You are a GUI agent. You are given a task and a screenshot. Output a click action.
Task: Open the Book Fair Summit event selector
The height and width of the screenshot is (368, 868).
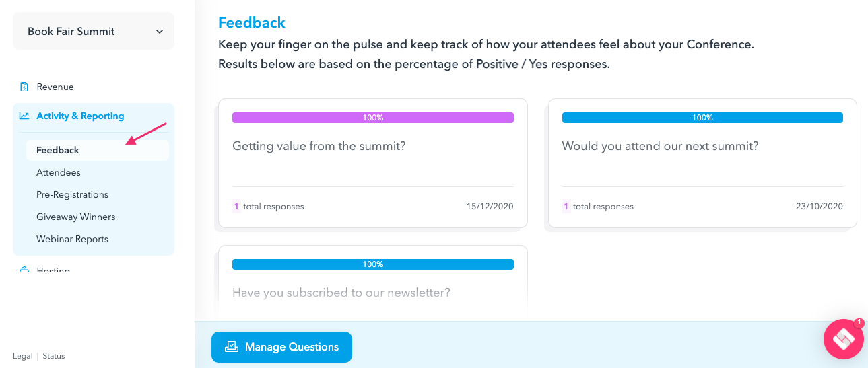point(94,31)
